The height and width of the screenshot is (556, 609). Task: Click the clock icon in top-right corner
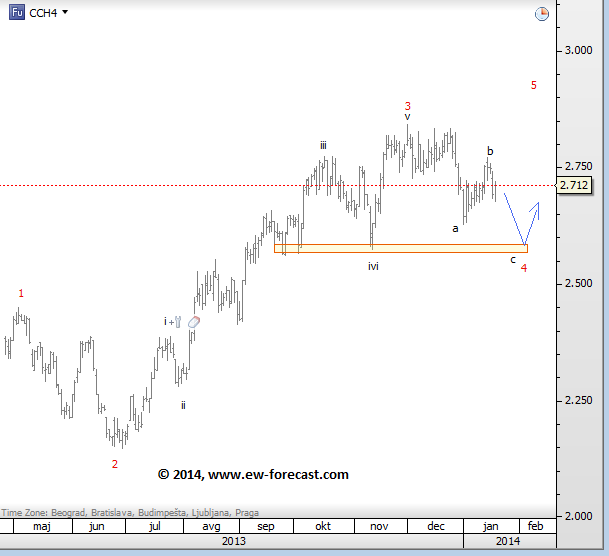[541, 14]
